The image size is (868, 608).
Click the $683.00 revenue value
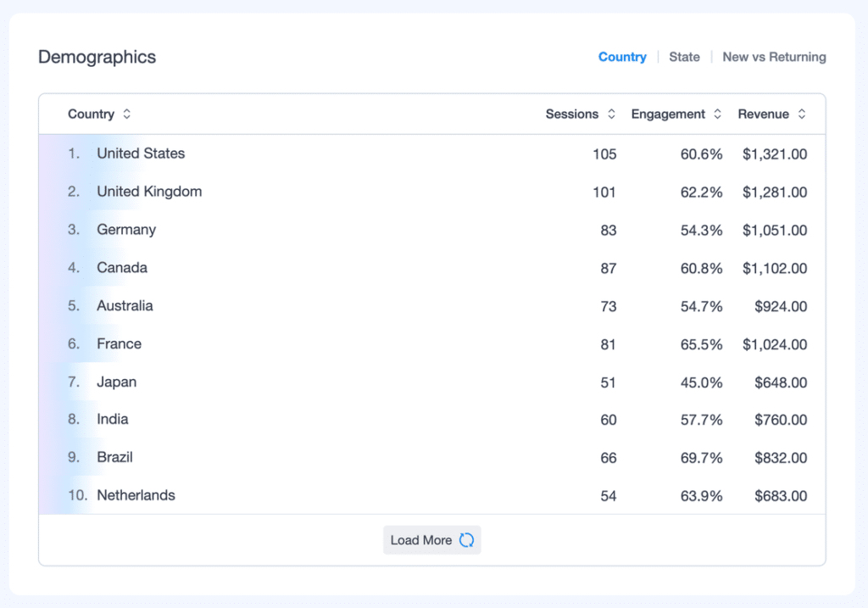click(x=781, y=496)
